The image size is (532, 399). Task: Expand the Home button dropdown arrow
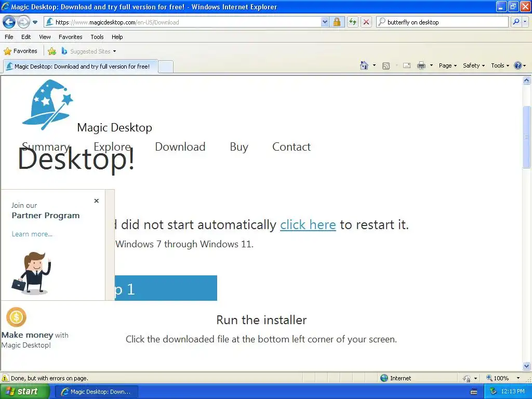click(374, 65)
